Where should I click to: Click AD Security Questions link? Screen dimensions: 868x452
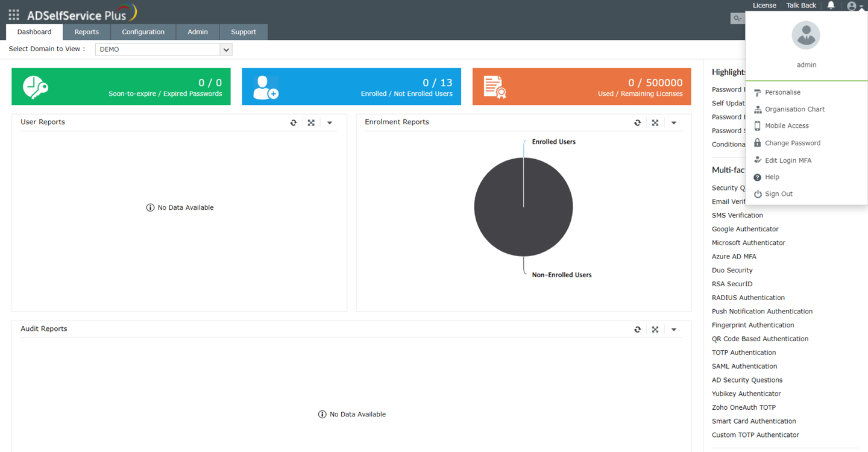coord(747,380)
